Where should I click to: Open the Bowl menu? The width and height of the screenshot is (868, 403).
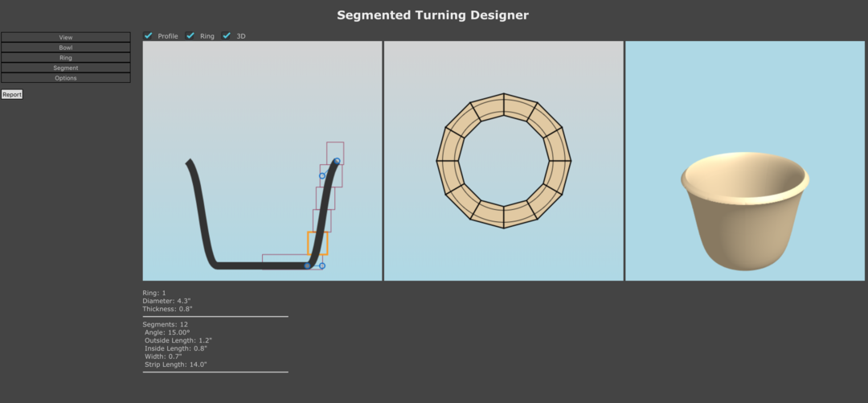(66, 47)
